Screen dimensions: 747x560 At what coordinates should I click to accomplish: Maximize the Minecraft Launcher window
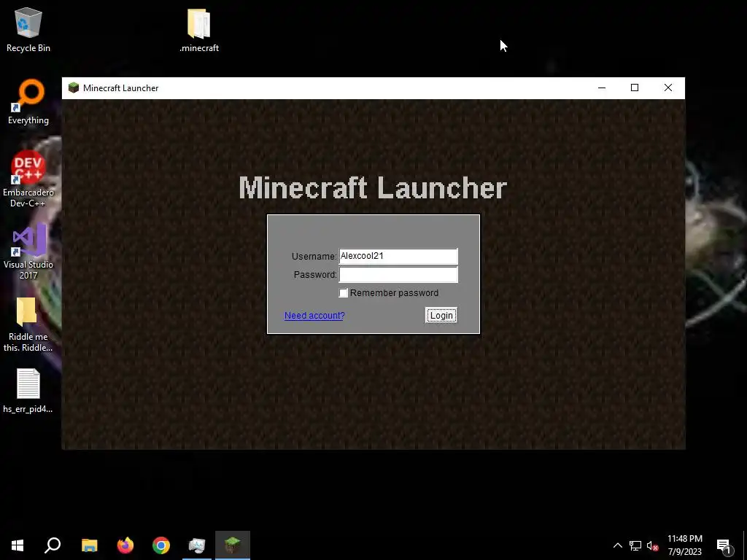(635, 87)
